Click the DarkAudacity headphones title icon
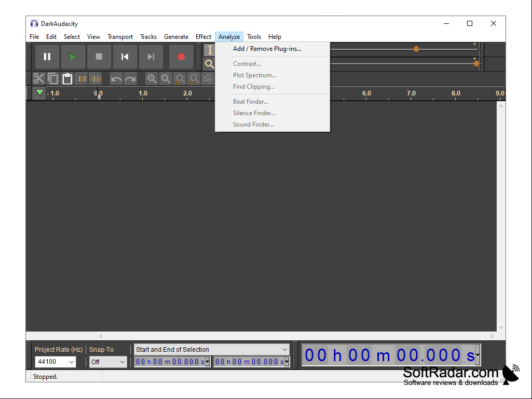The image size is (532, 399). click(x=34, y=23)
